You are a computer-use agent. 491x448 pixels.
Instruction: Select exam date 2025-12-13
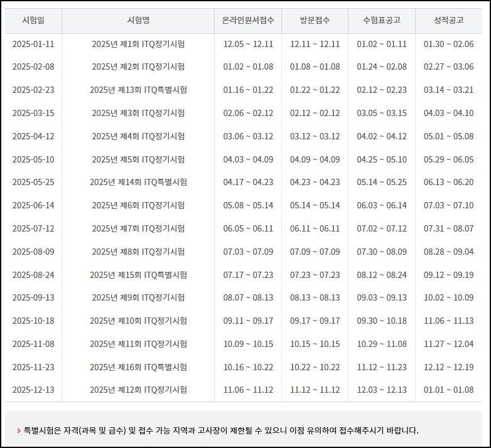(x=33, y=390)
